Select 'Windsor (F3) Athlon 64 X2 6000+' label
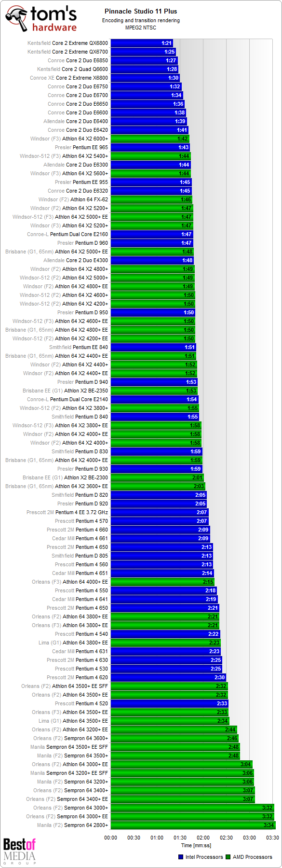Viewport: 282px width, 868px height. (x=69, y=139)
